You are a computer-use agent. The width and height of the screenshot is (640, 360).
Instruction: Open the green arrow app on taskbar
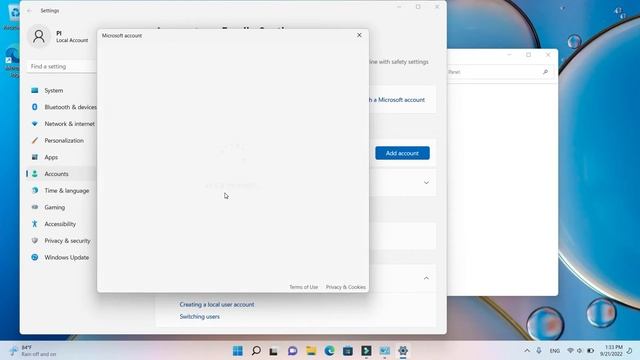(x=366, y=351)
